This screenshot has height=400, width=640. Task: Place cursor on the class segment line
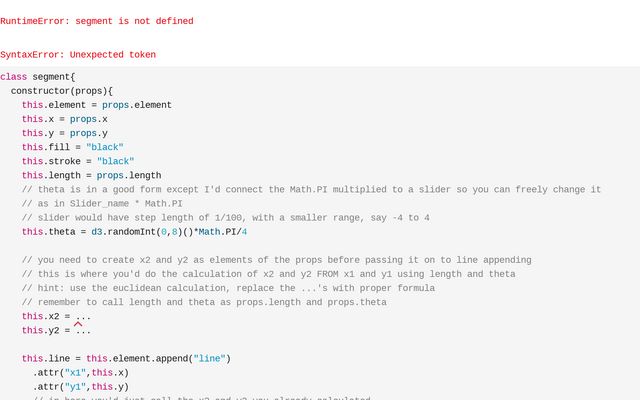(x=38, y=77)
